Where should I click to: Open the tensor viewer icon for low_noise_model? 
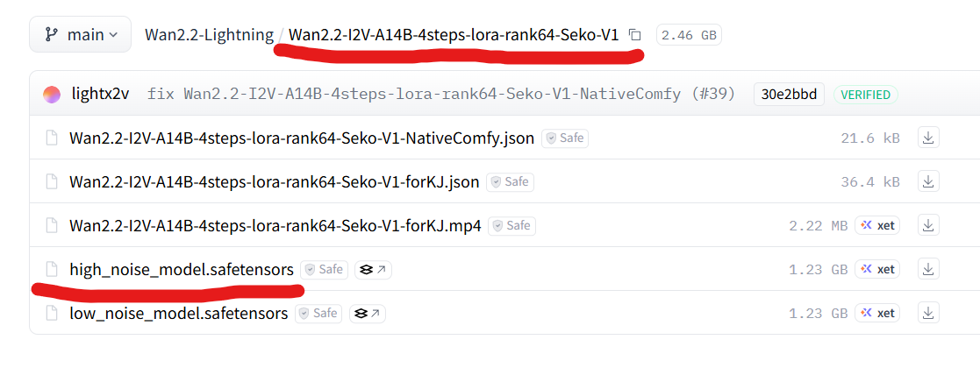point(368,314)
